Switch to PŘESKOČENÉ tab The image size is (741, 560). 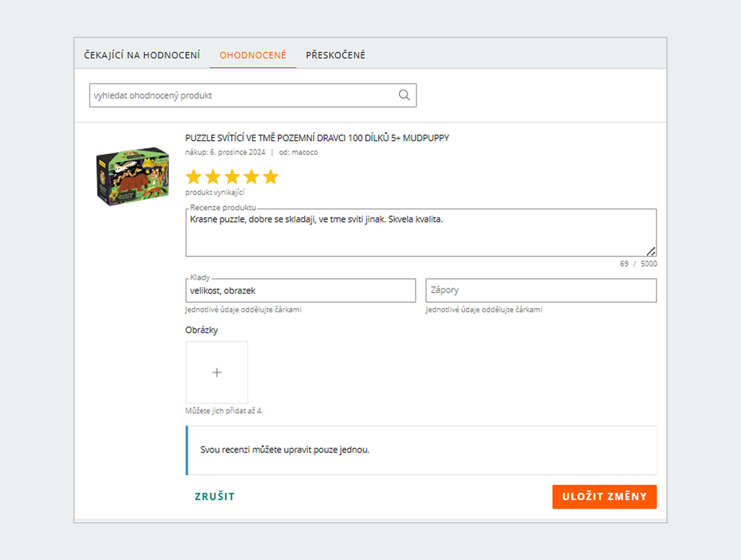(335, 54)
